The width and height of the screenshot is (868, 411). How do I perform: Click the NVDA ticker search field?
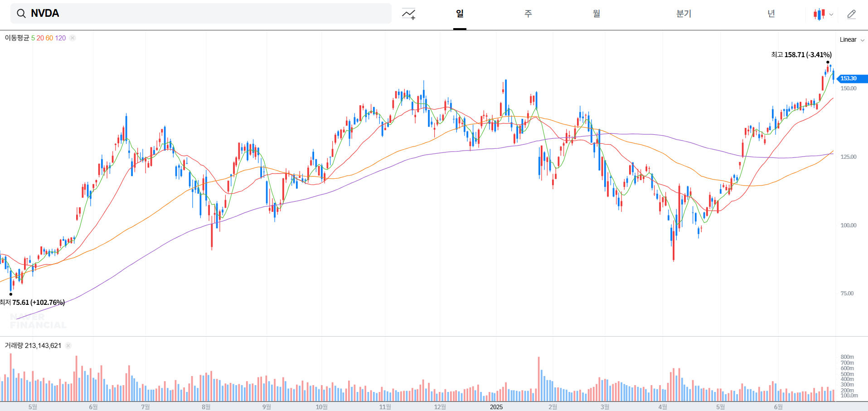pyautogui.click(x=201, y=14)
